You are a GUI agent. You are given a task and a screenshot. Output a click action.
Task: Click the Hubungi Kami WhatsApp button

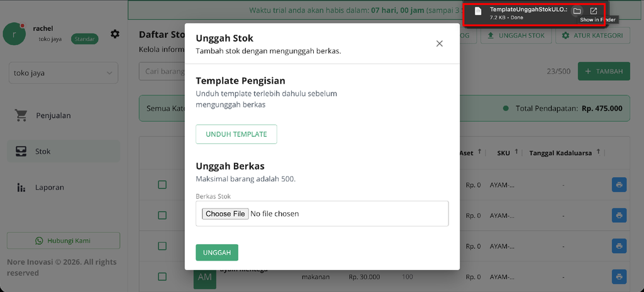coord(64,241)
